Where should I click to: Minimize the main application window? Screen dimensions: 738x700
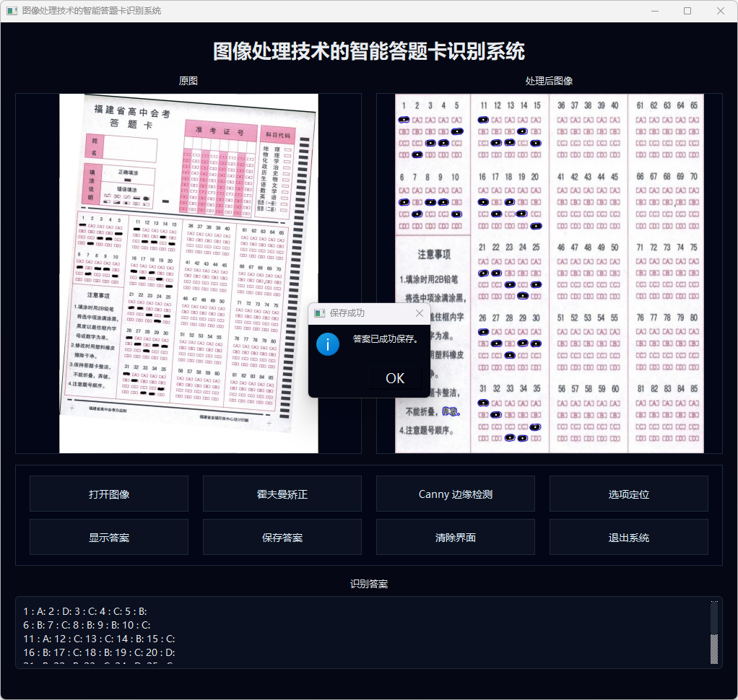pyautogui.click(x=654, y=11)
